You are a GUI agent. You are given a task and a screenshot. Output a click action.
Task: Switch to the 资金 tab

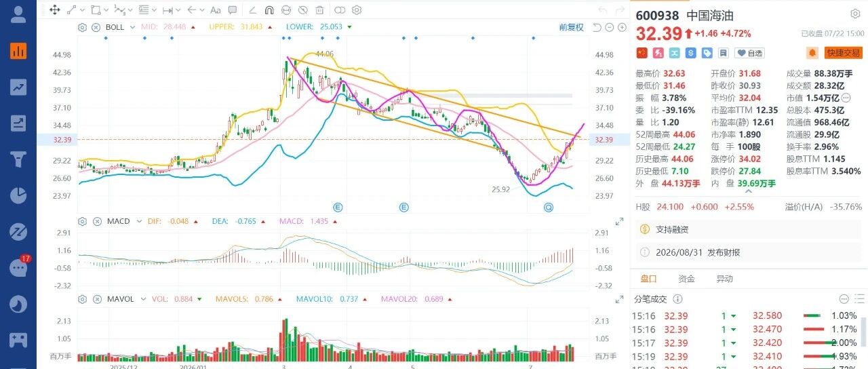point(686,279)
